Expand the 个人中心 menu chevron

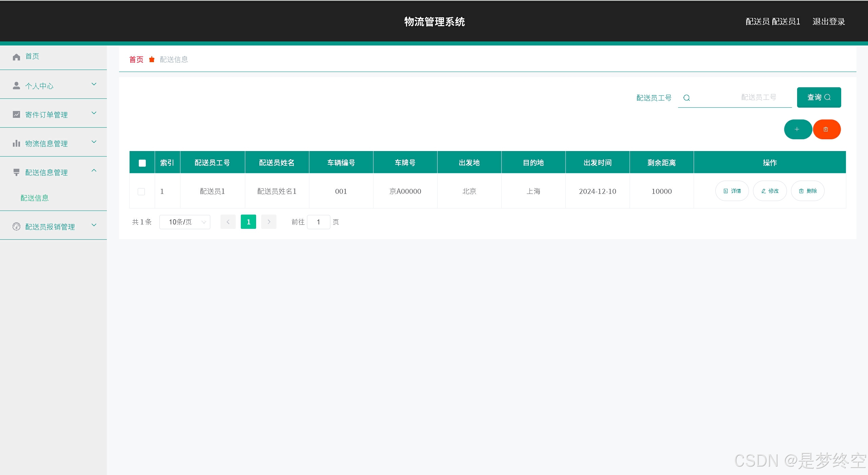(94, 84)
